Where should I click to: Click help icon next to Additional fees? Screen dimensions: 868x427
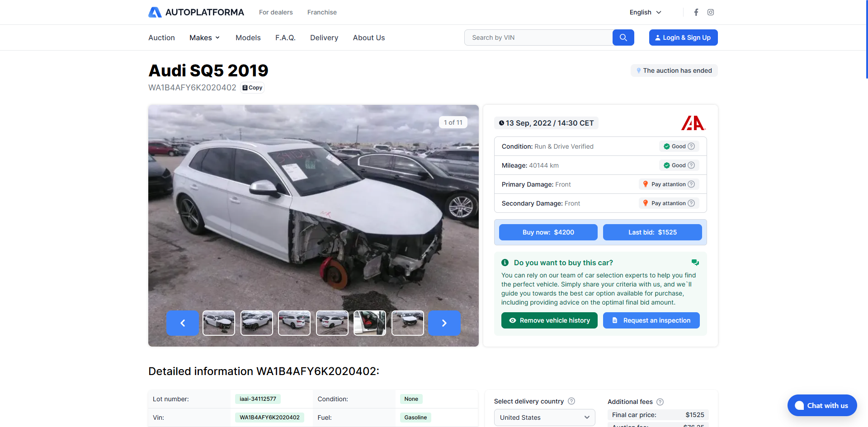(660, 402)
